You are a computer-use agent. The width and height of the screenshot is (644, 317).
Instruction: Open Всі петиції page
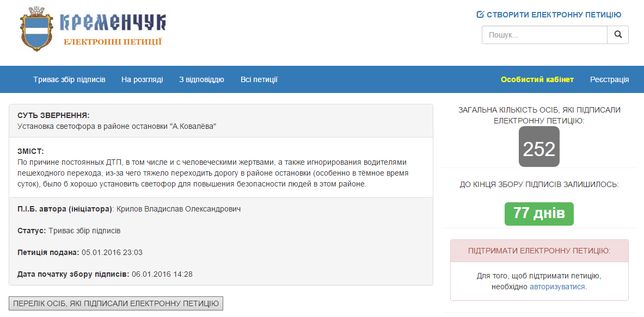coord(259,79)
